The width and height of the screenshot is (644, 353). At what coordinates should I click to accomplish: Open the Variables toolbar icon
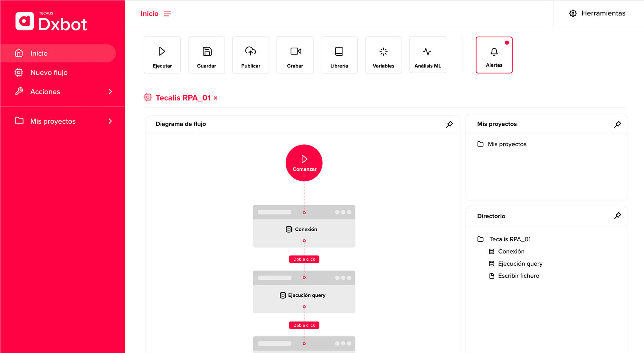coord(383,52)
